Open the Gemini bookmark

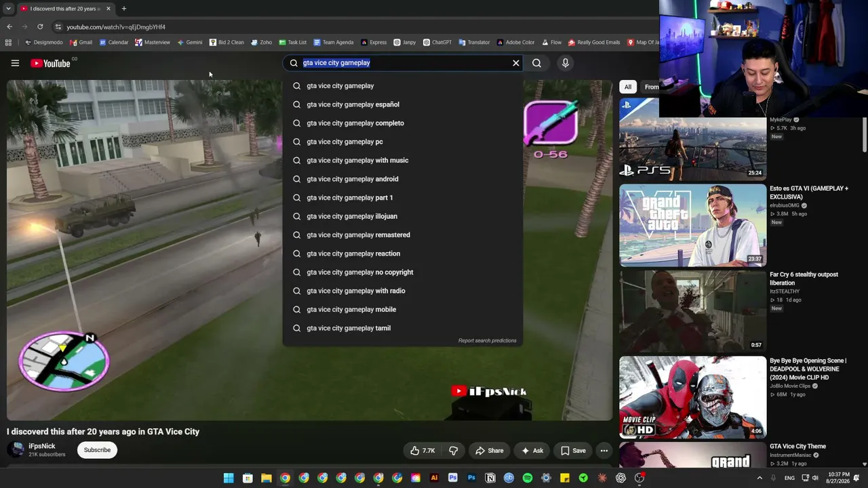pos(189,42)
